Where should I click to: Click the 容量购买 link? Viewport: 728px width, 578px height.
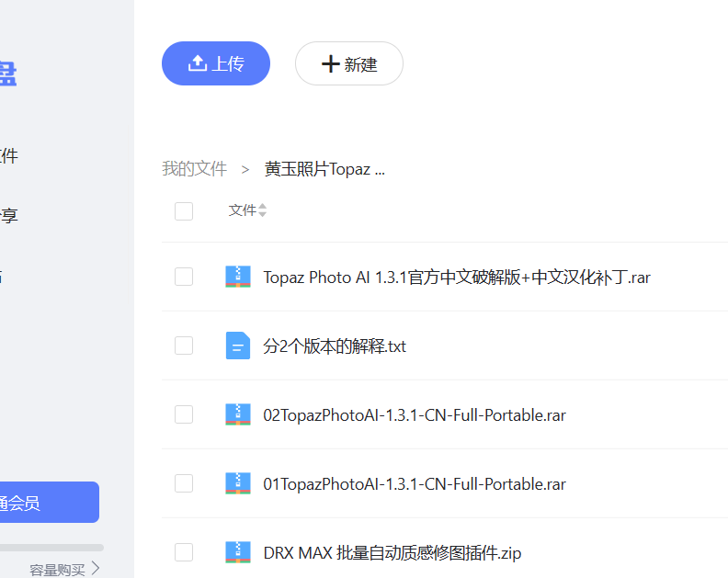[64, 569]
